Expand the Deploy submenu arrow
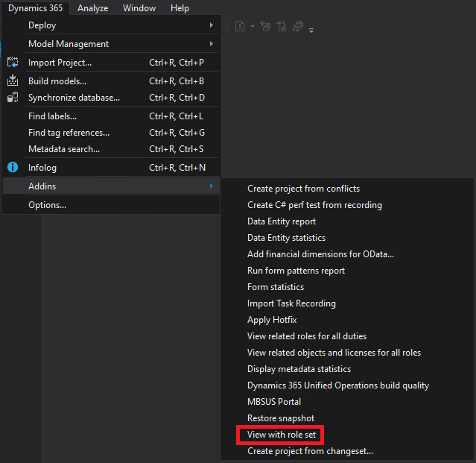Image resolution: width=476 pixels, height=463 pixels. click(x=212, y=25)
